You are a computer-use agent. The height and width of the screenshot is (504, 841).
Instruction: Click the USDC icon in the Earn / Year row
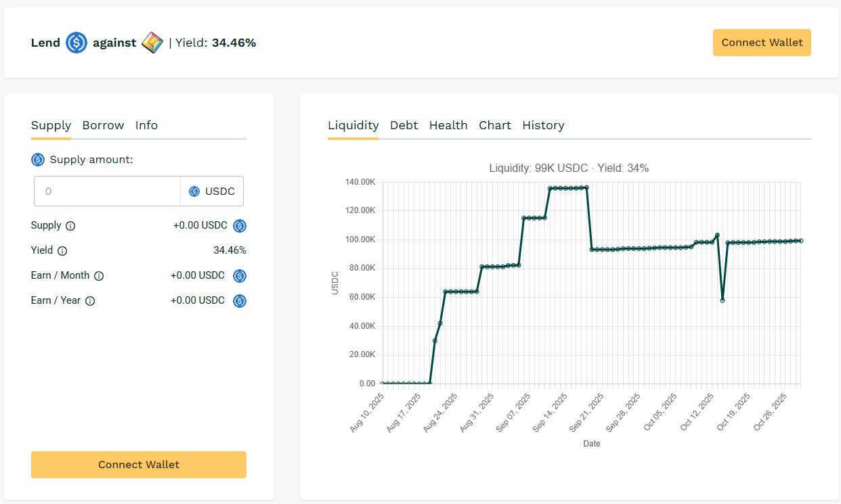coord(239,300)
